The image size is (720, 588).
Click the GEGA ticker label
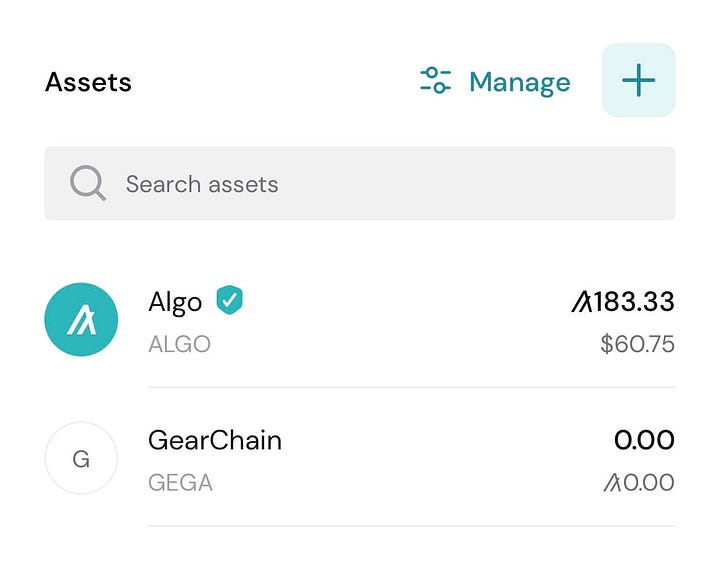[x=180, y=483]
